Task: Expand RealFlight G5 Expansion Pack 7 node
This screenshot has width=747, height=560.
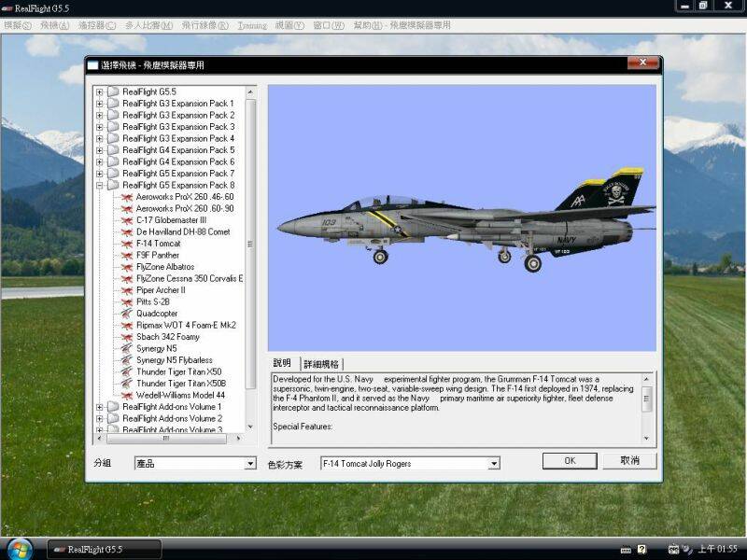Action: (x=100, y=174)
